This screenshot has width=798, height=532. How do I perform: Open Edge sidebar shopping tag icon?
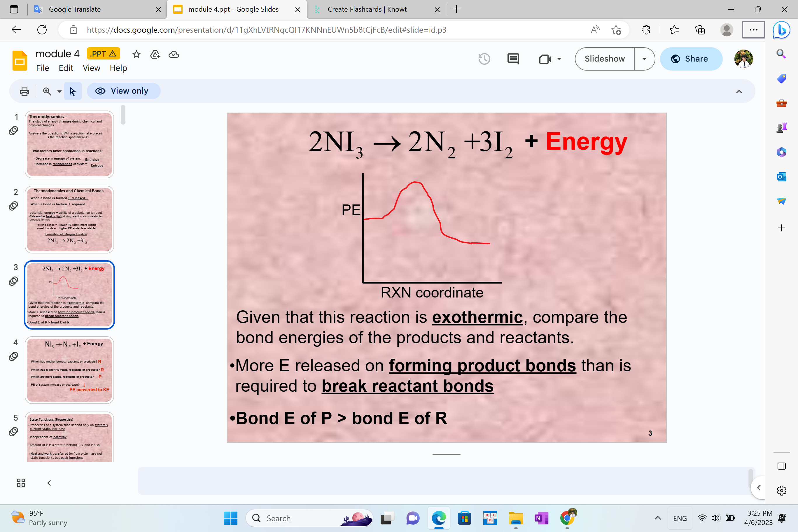(x=781, y=79)
